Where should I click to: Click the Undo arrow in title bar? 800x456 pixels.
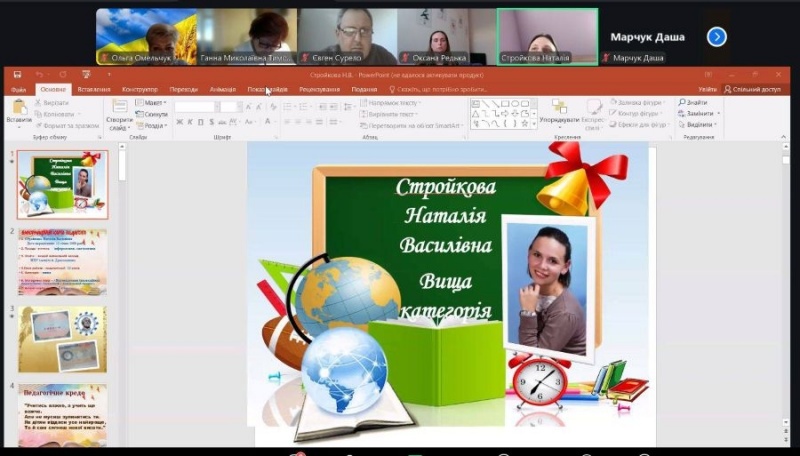tap(38, 75)
